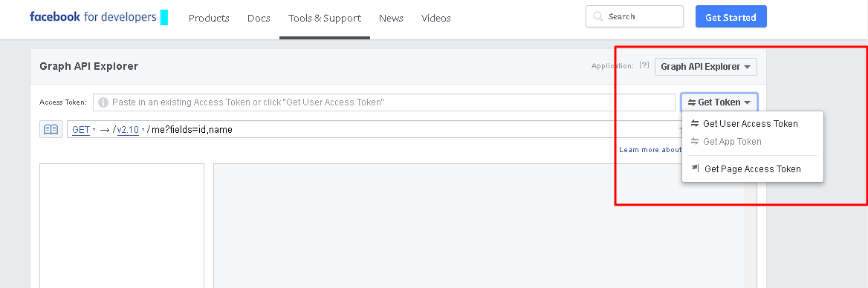
Task: Open the Products navigation tab
Action: click(x=209, y=19)
